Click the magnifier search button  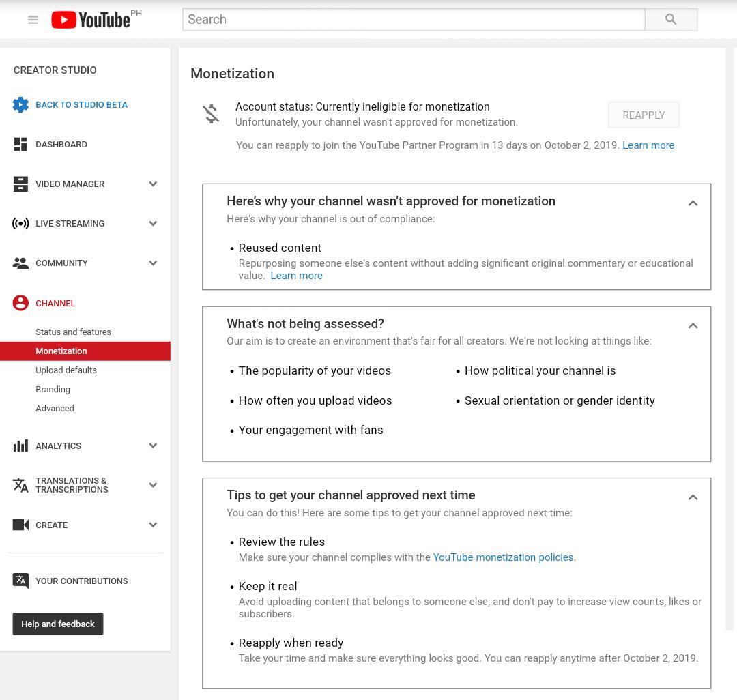coord(671,19)
